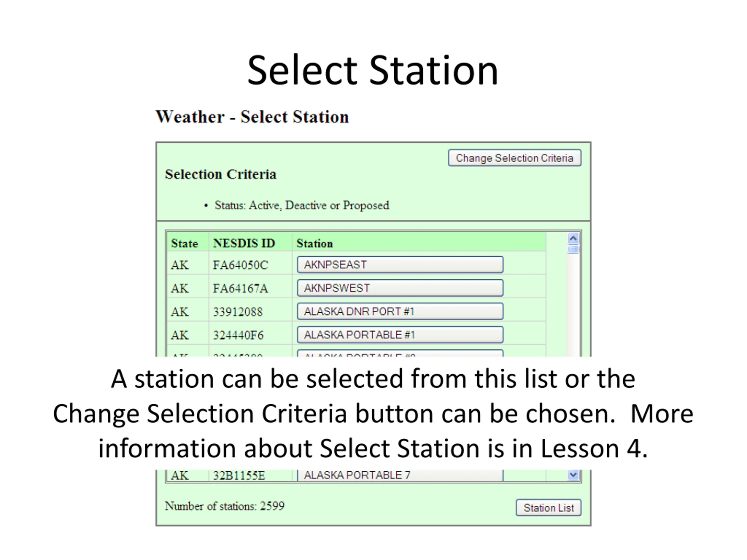
Task: Click the NESDIS ID FA64050C cell
Action: coord(240,265)
